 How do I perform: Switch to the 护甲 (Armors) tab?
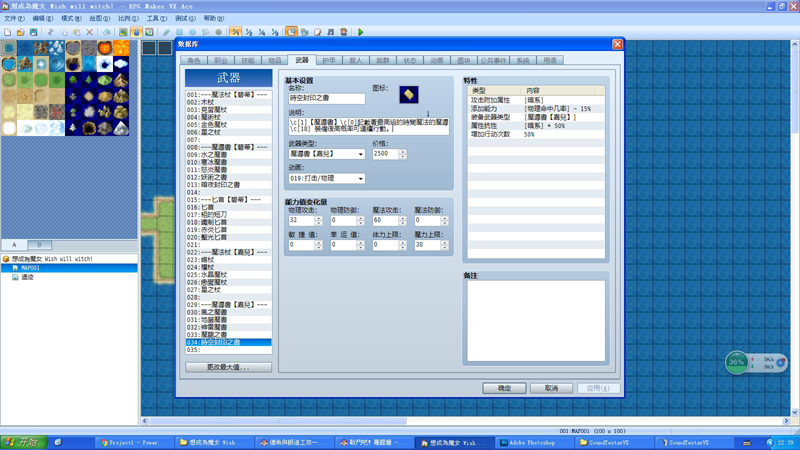329,60
